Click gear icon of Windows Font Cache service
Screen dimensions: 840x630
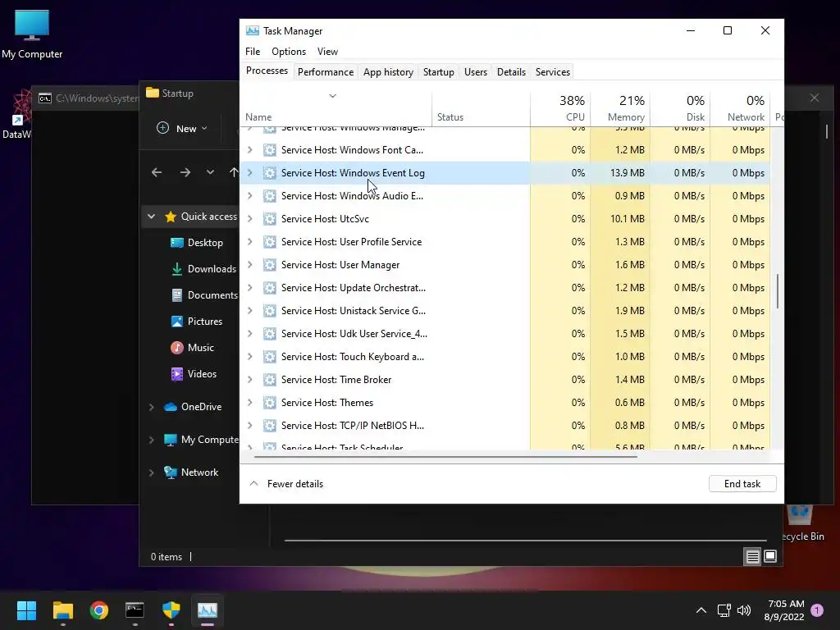pyautogui.click(x=269, y=150)
